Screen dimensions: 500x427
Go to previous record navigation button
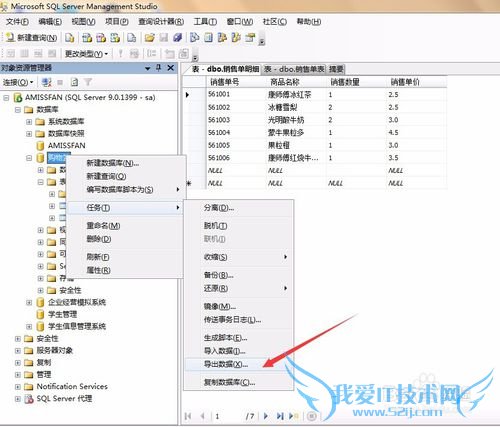coord(202,416)
